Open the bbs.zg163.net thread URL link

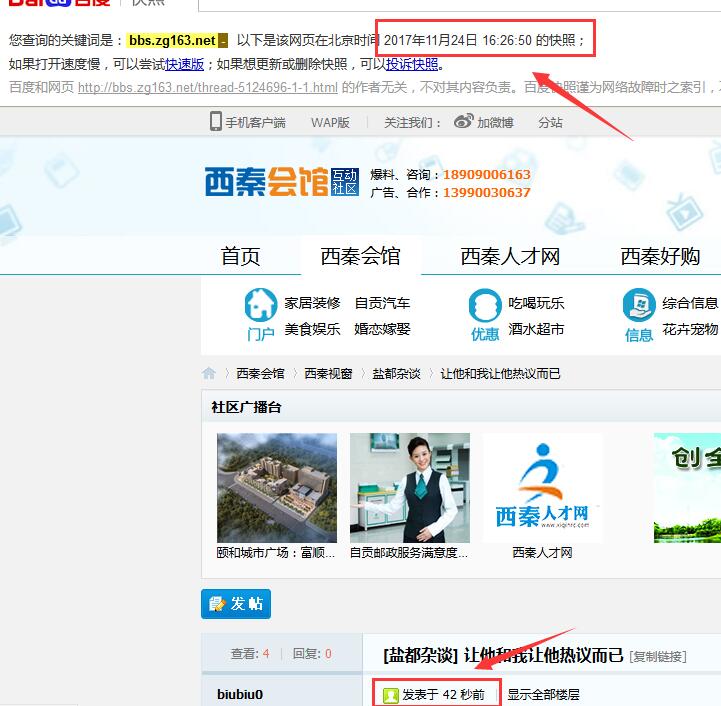[208, 87]
